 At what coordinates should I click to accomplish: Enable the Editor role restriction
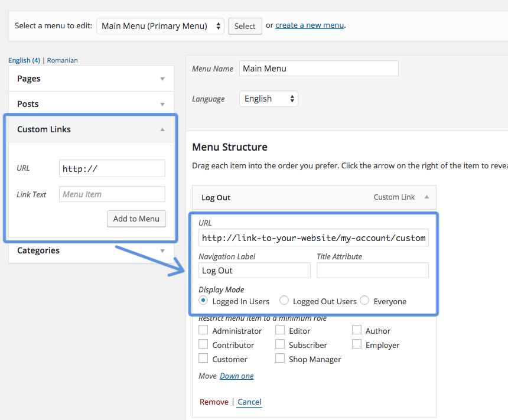(x=279, y=330)
